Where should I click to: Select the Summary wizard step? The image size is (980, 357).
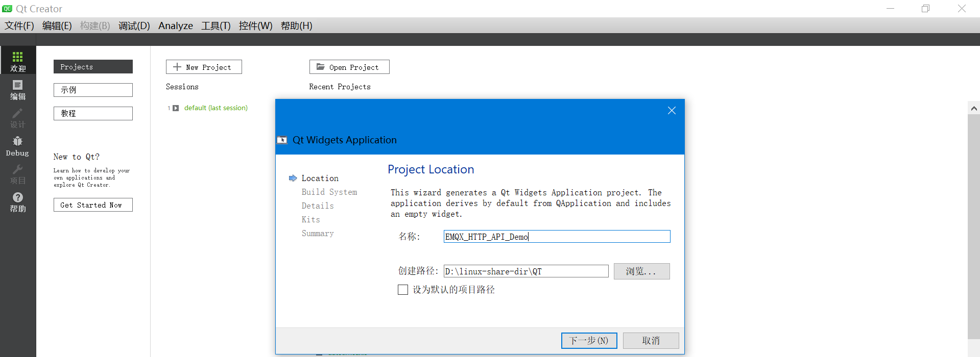[318, 233]
